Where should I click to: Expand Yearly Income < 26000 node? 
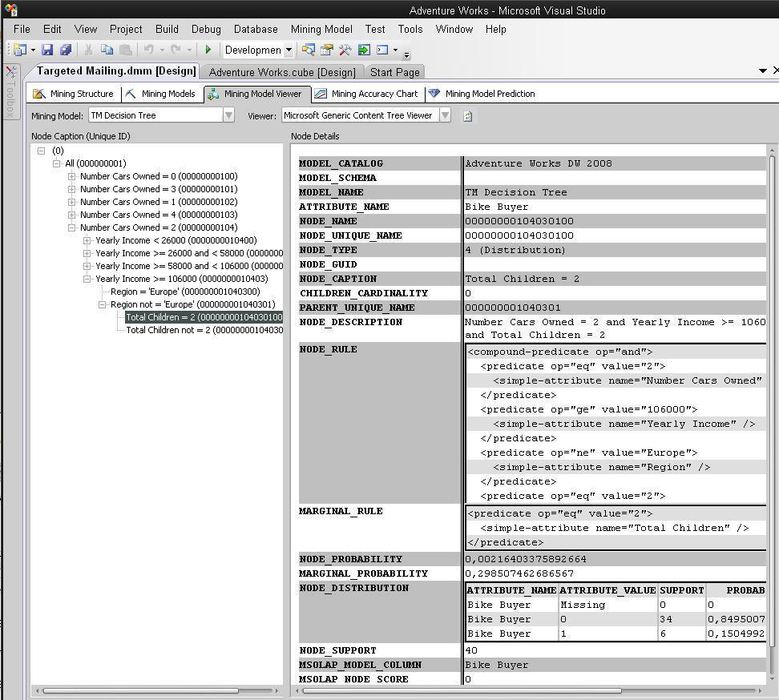[x=87, y=241]
